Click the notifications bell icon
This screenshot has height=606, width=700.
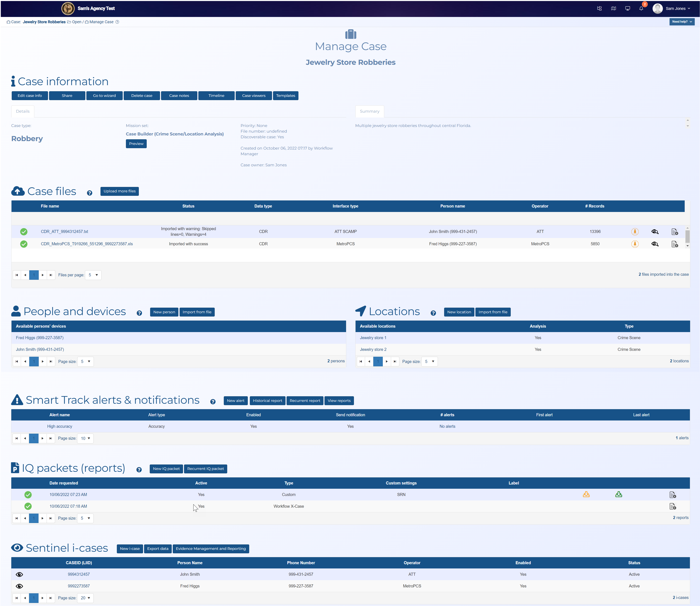click(641, 8)
